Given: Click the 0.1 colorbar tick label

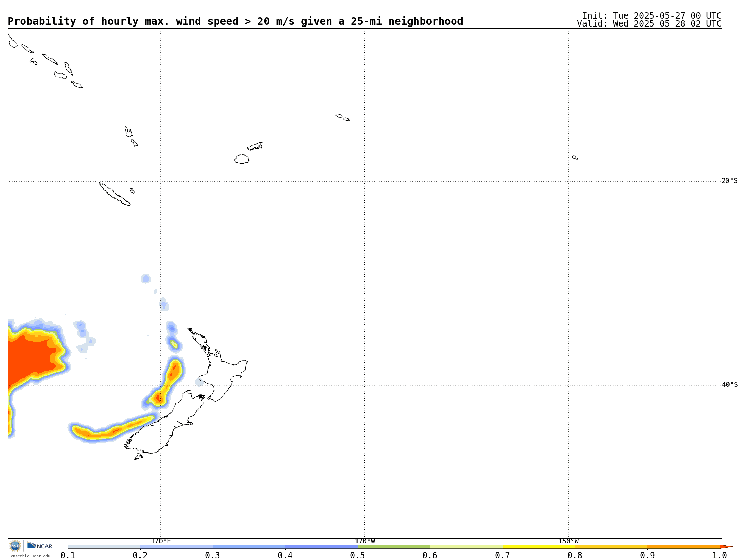Looking at the screenshot, I should point(68,556).
